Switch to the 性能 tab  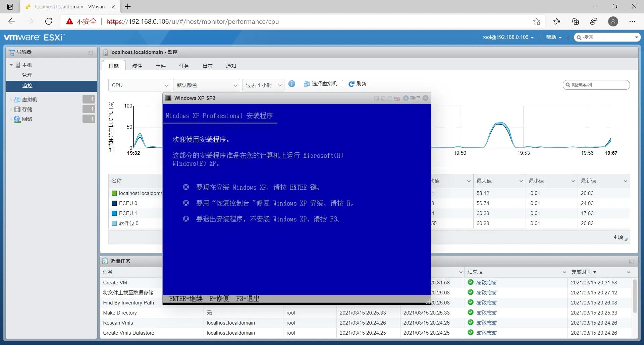(x=114, y=66)
